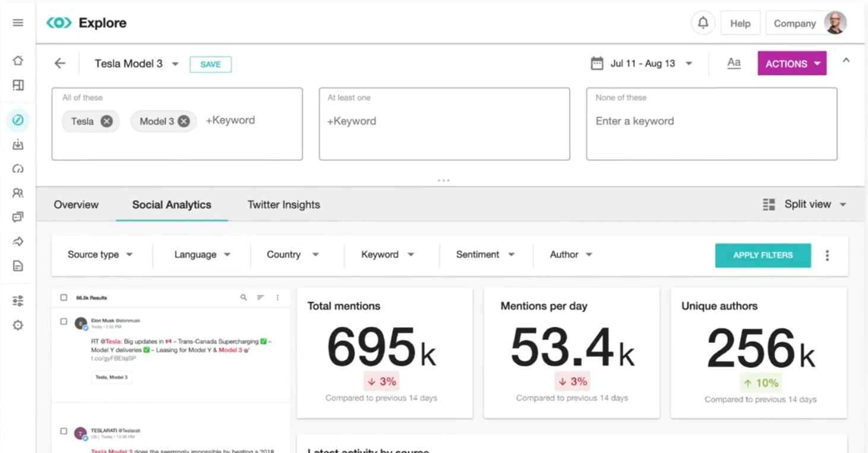The image size is (868, 453).
Task: Click the SAVE button
Action: click(210, 64)
